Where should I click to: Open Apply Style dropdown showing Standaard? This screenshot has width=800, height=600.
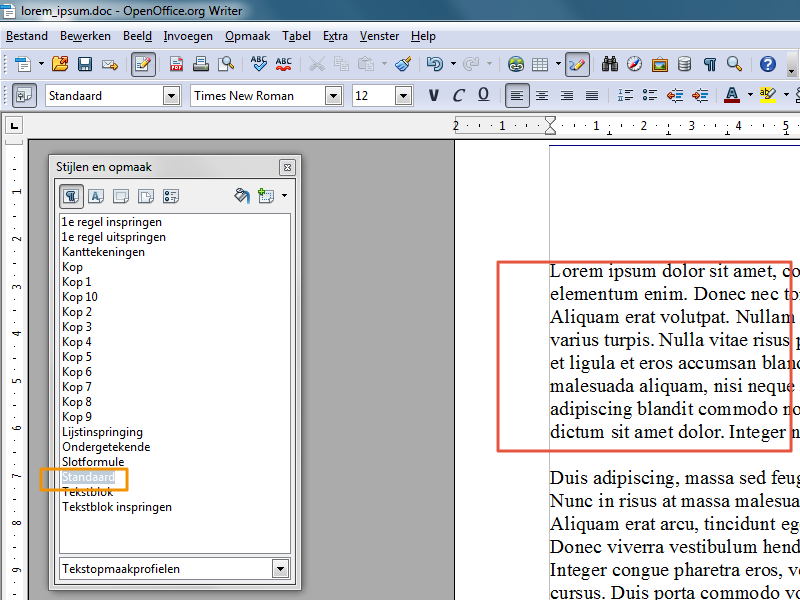point(171,95)
